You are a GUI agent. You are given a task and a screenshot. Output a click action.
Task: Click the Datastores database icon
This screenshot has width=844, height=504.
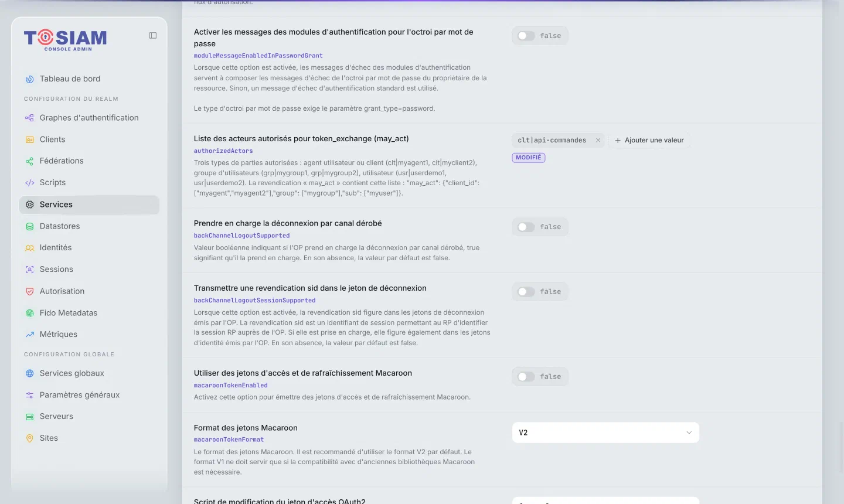pos(29,226)
